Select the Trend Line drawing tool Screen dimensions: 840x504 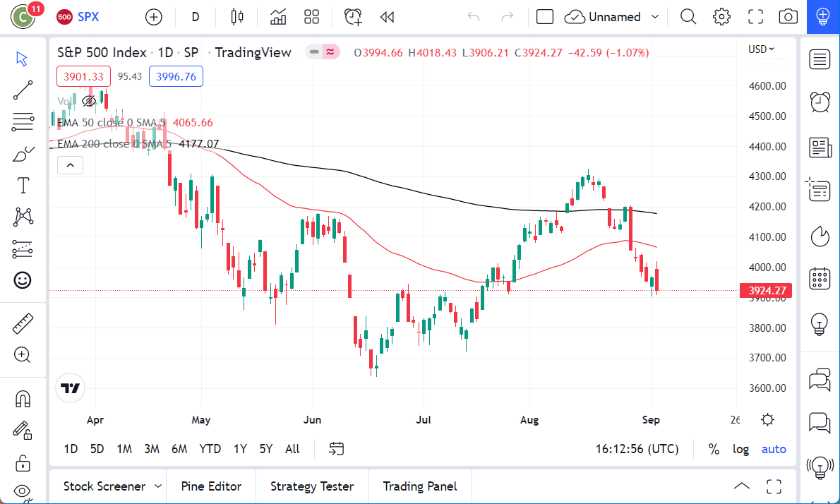(x=23, y=90)
